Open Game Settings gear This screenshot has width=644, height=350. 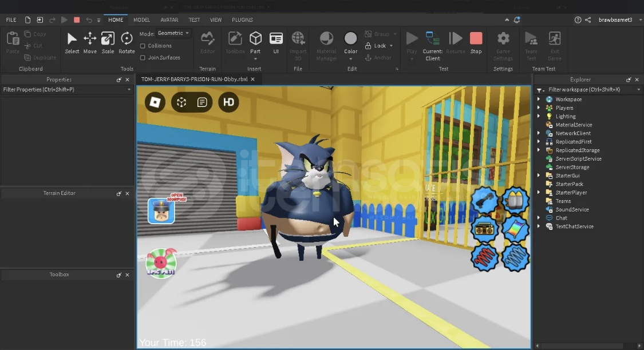pyautogui.click(x=503, y=38)
